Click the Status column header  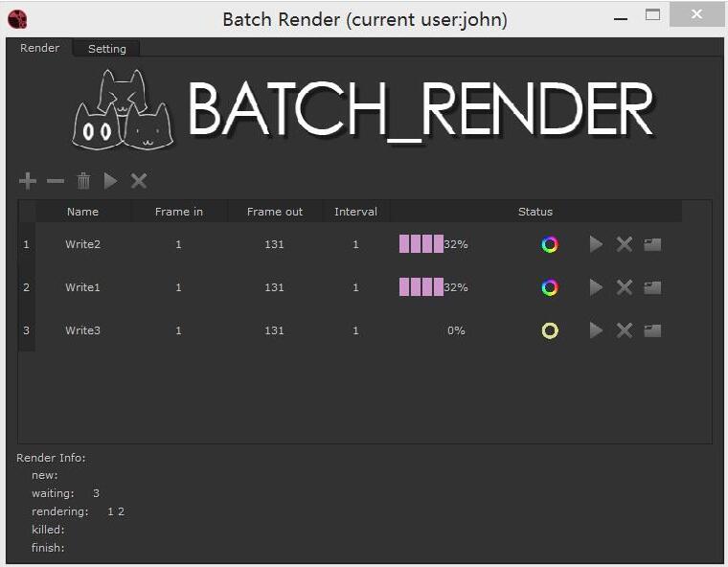tap(535, 212)
